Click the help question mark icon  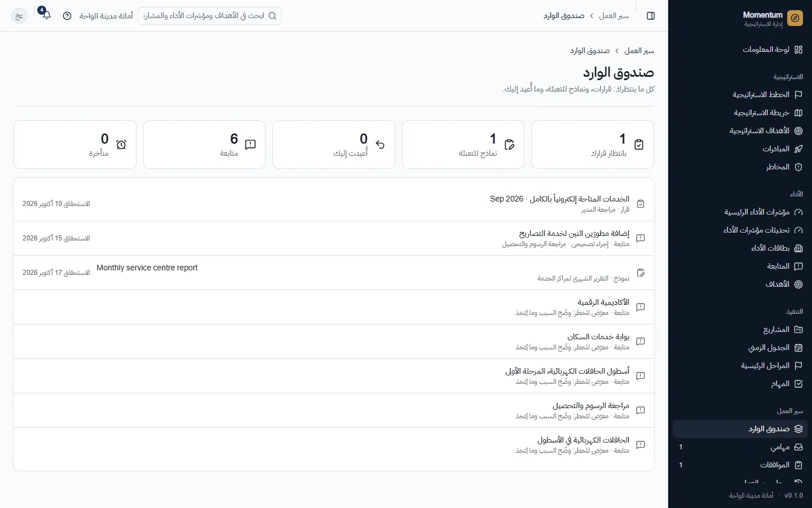coord(67,16)
